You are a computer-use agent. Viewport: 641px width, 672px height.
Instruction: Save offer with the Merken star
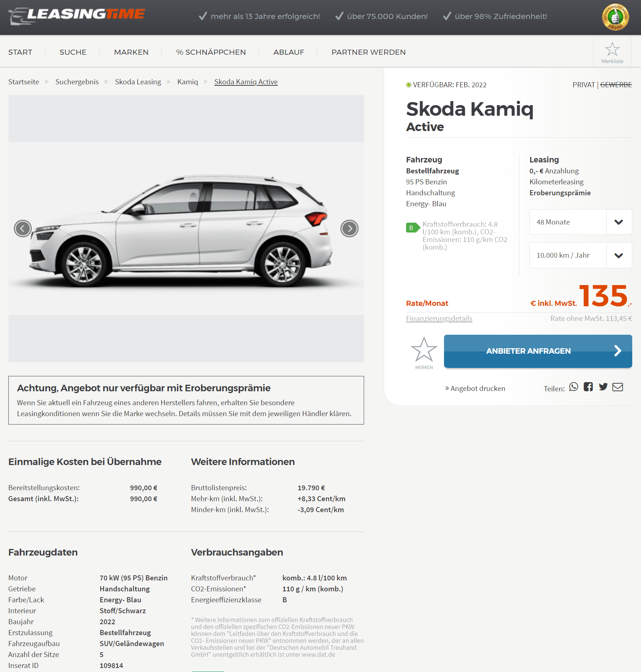tap(424, 353)
